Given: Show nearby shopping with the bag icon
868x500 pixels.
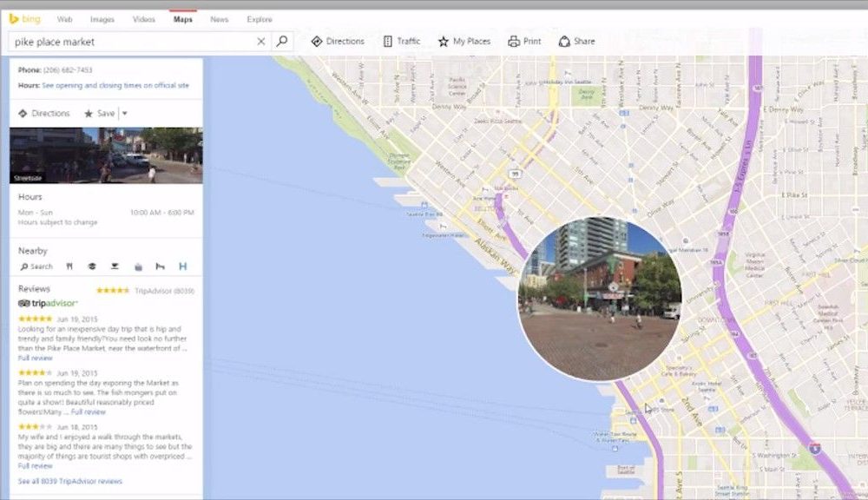Looking at the screenshot, I should [x=138, y=266].
